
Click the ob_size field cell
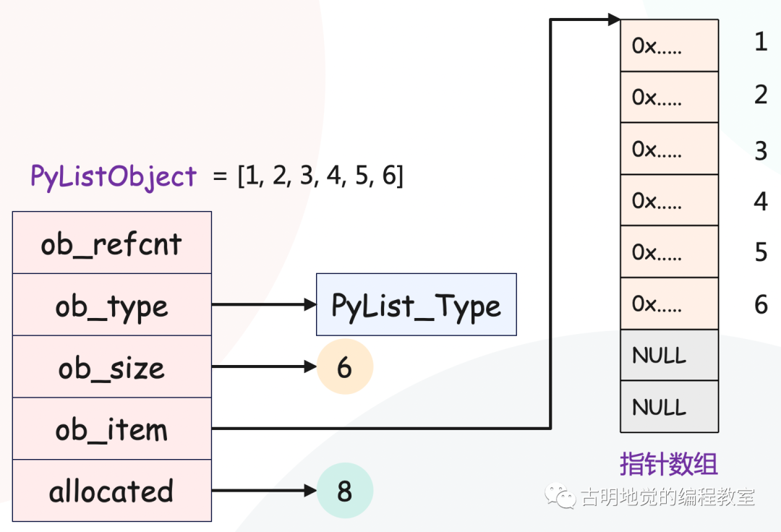[x=112, y=366]
